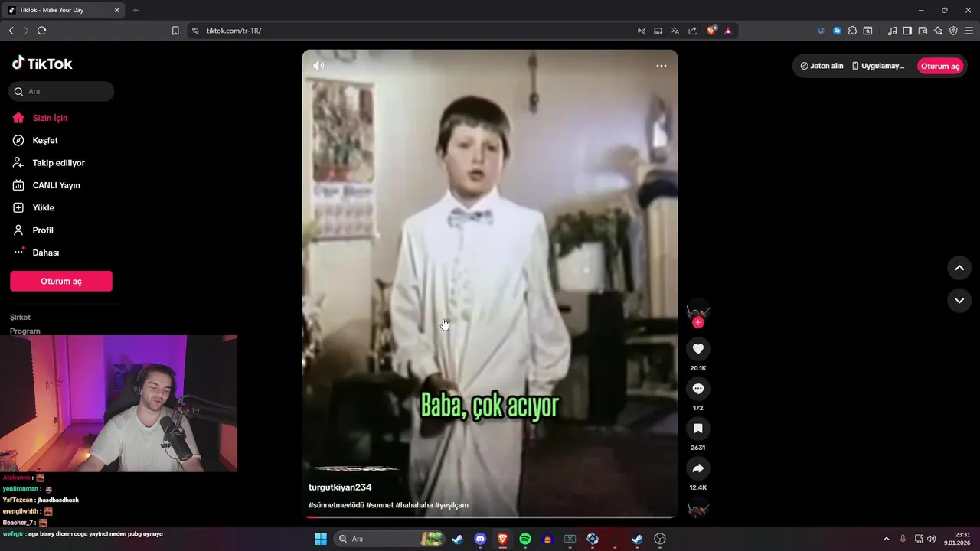The image size is (980, 551).
Task: Open Program footer section
Action: tap(25, 331)
